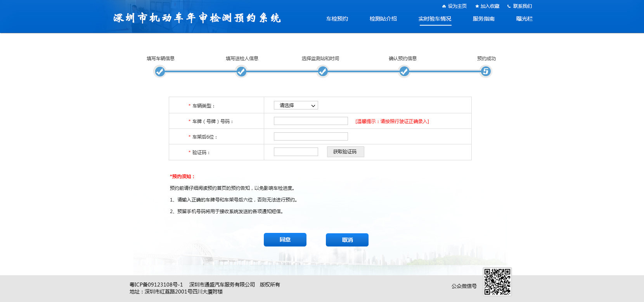Viewport: 644px width, 302px height.
Task: Open the 车检预约 menu item
Action: pos(337,19)
